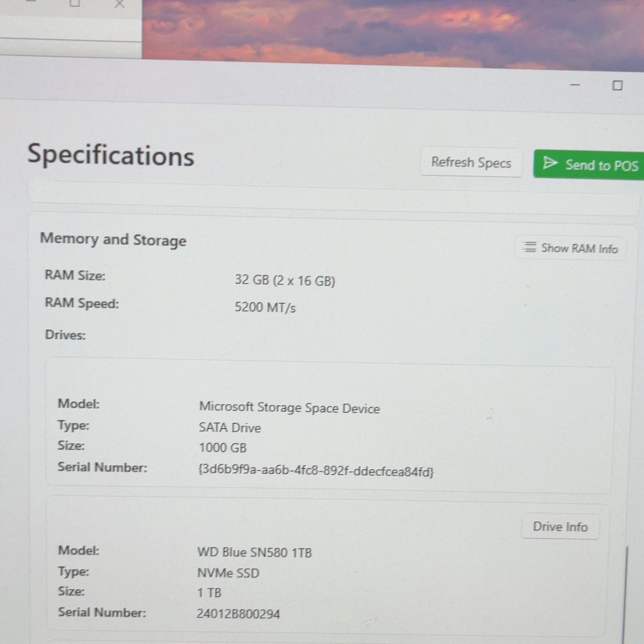The height and width of the screenshot is (644, 644).
Task: Select WD Blue SN580 1TB model text
Action: point(254,553)
